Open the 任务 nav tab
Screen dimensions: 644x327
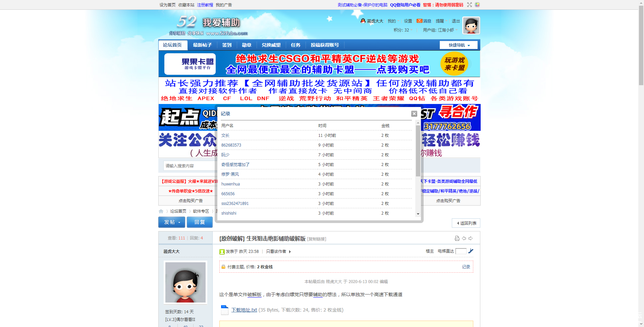(296, 45)
